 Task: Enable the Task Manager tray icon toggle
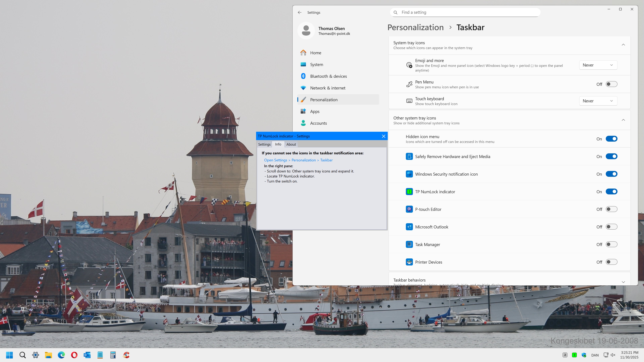coord(611,244)
